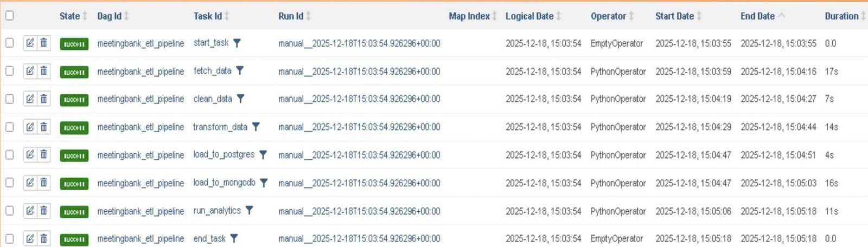Delete the fetch_data task instance record
Screen dimensions: 868x247
pos(44,71)
